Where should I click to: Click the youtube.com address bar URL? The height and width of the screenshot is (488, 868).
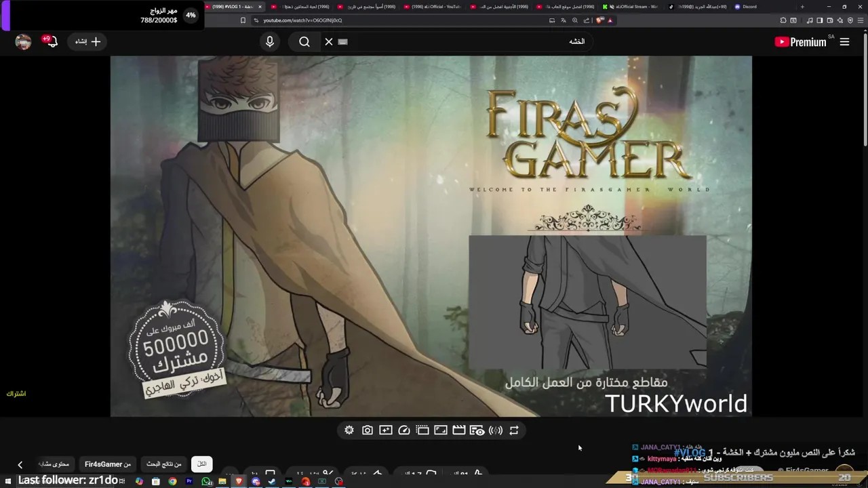coord(302,20)
